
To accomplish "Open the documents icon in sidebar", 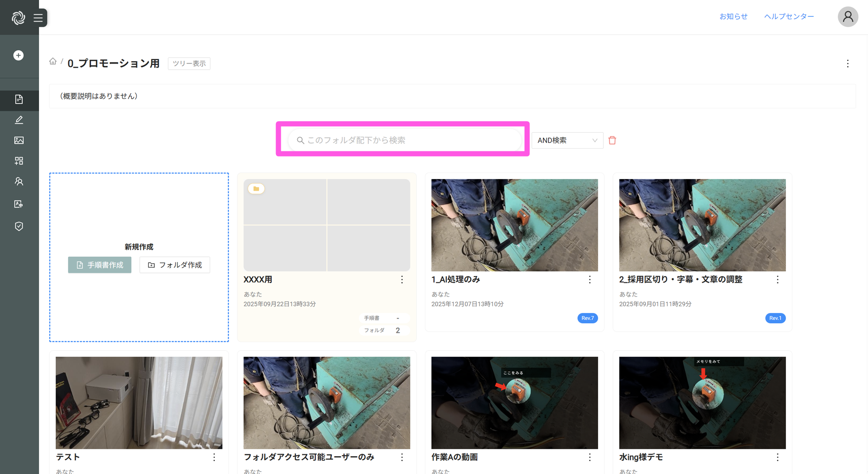I will pos(19,99).
